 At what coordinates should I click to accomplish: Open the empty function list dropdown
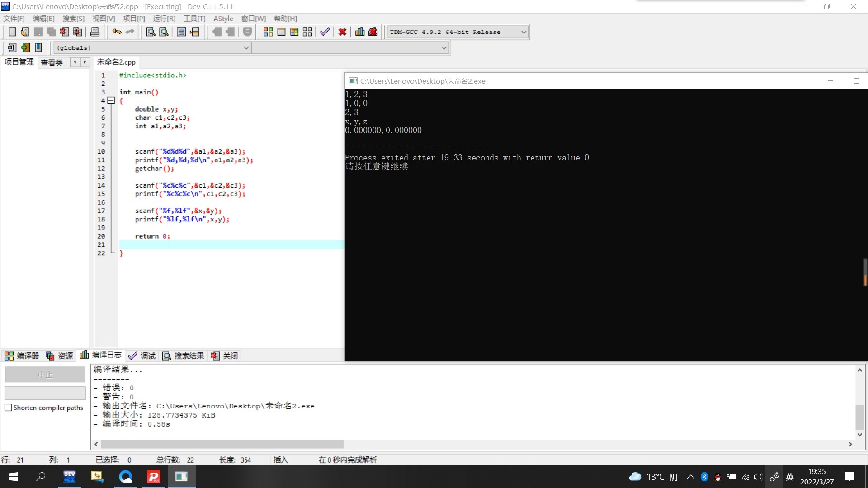[444, 47]
